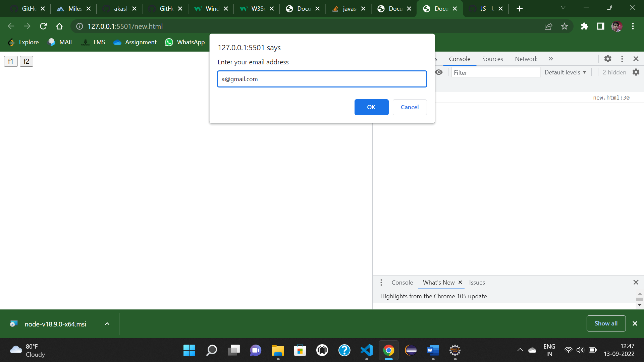This screenshot has width=644, height=362.
Task: Open Microsoft Store from taskbar
Action: [300, 351]
